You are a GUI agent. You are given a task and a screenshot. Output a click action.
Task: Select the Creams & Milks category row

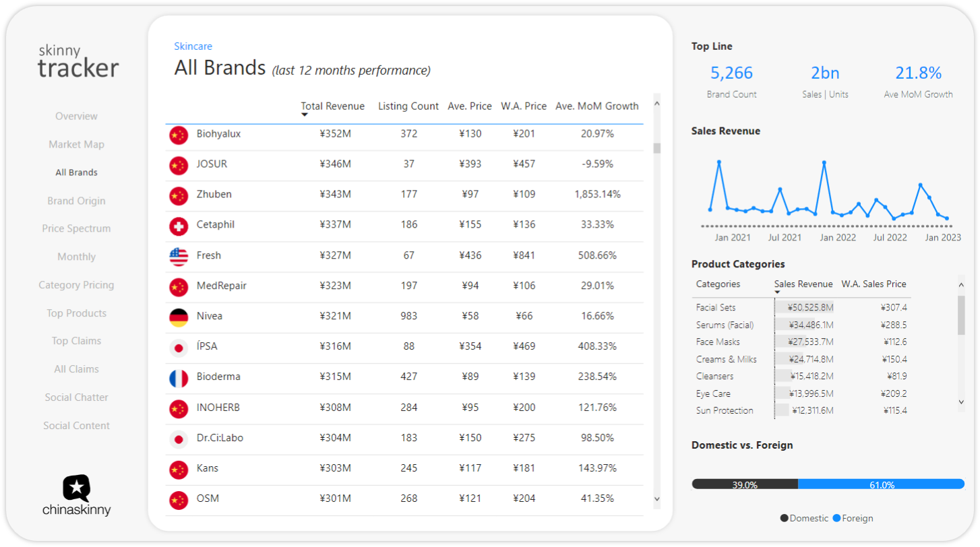(x=801, y=359)
